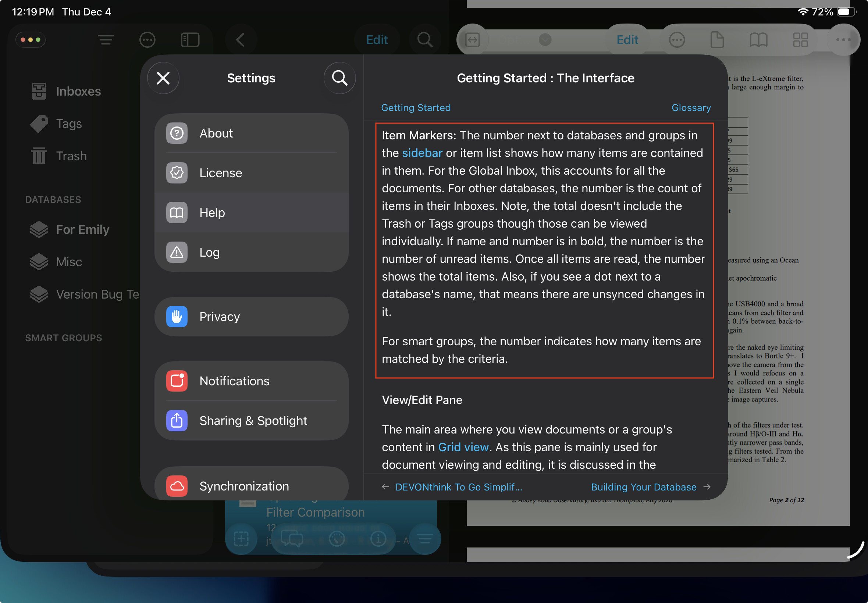
Task: Select the For Emily database
Action: [82, 229]
